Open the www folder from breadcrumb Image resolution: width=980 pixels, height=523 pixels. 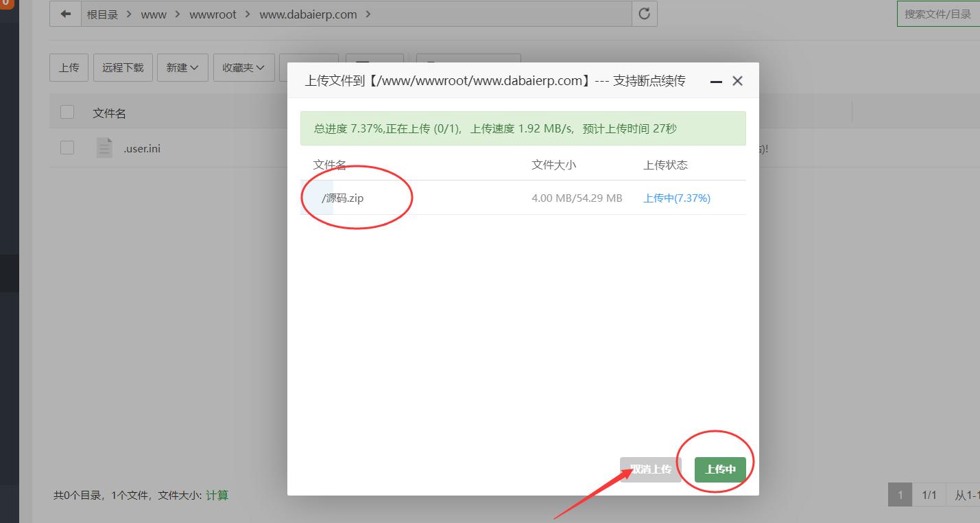click(x=153, y=14)
